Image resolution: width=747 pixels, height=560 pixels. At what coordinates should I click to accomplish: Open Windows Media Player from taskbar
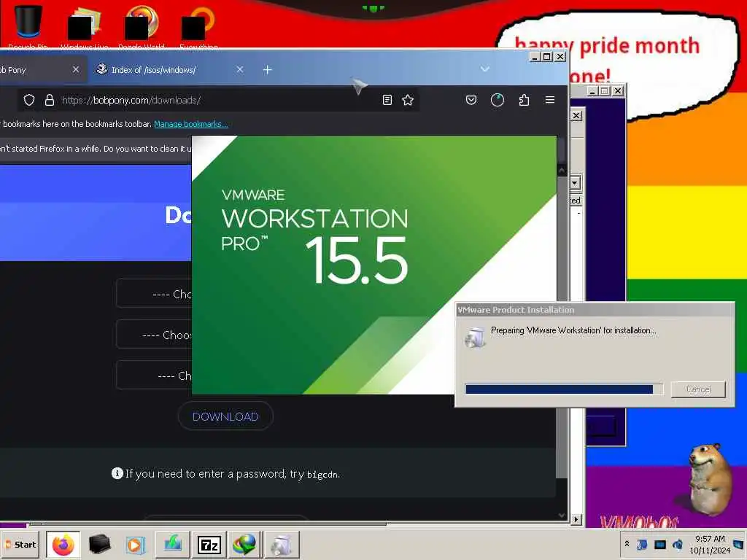[x=135, y=545]
